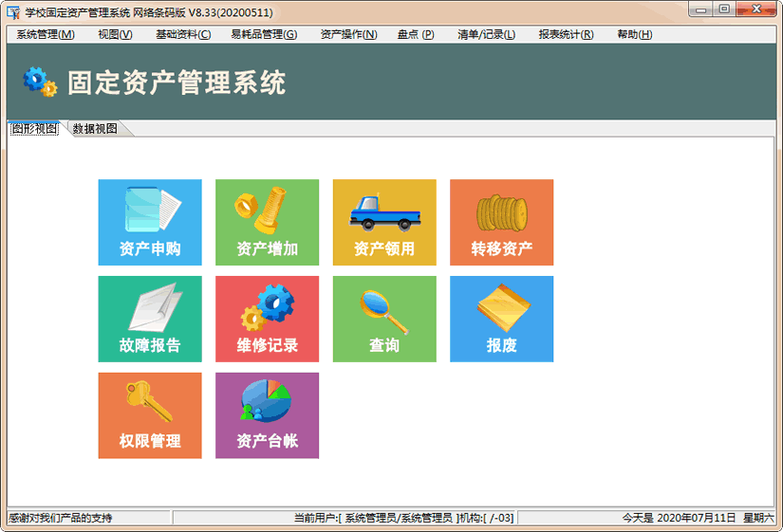Image resolution: width=783 pixels, height=532 pixels.
Task: Maximize the application window
Action: coord(723,9)
